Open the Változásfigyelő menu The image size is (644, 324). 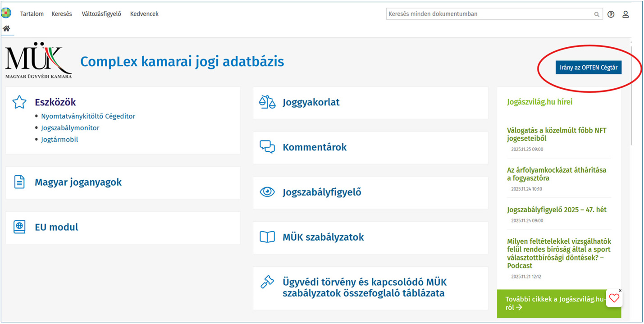click(x=101, y=14)
